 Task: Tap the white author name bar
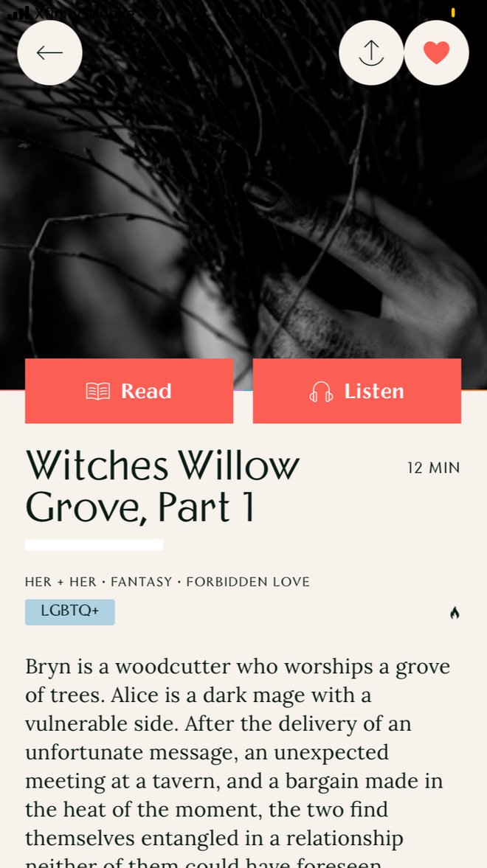[x=94, y=545]
